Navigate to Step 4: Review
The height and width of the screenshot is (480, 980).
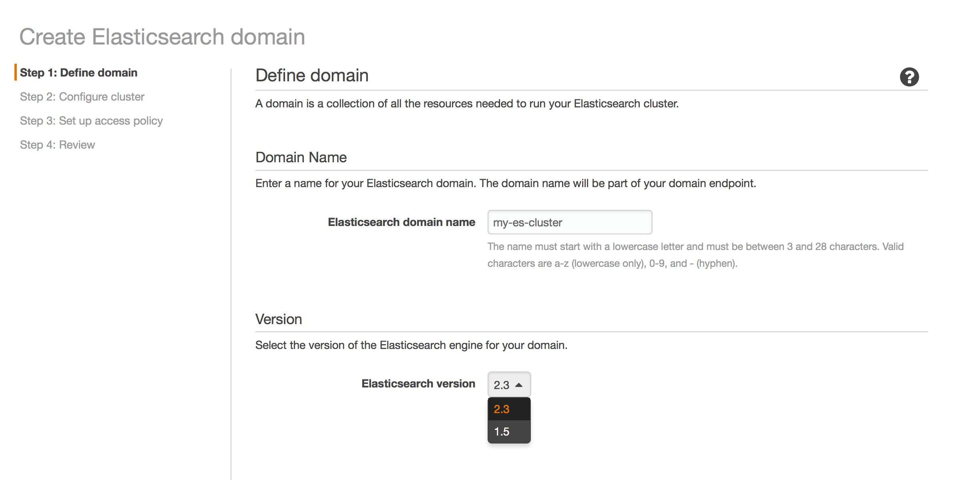click(57, 144)
